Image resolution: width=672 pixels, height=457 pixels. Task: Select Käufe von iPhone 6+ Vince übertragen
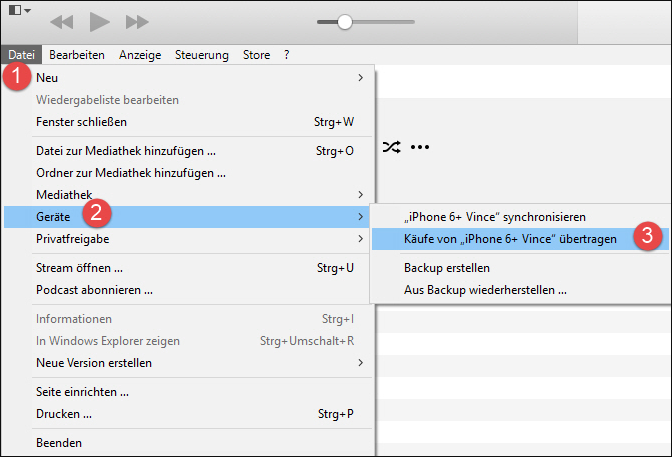click(510, 238)
